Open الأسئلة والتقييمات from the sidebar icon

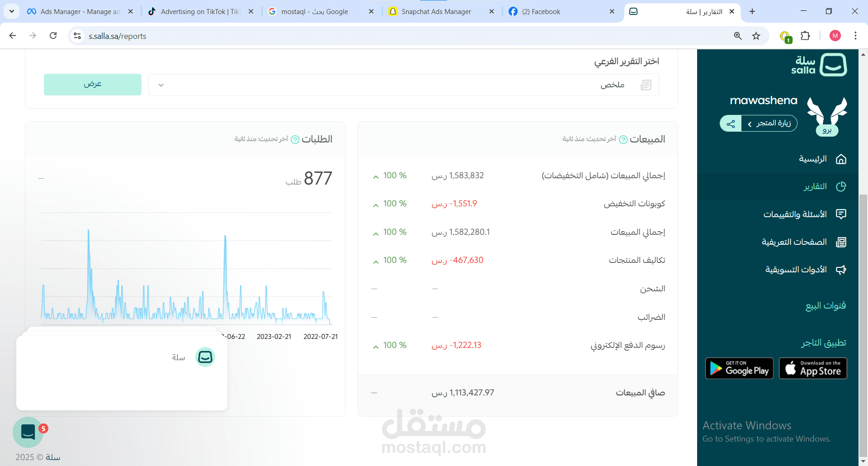point(841,214)
